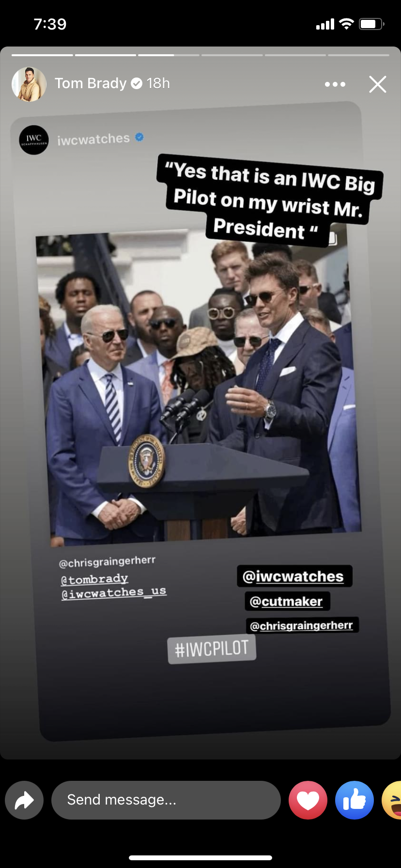This screenshot has height=868, width=401.
Task: Tap the share arrow icon
Action: 24,800
